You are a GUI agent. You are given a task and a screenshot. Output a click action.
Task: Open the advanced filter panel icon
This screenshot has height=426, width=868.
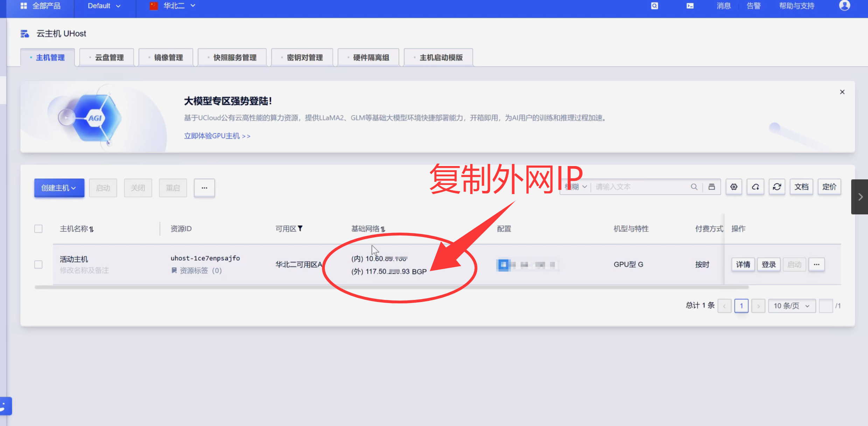(712, 187)
